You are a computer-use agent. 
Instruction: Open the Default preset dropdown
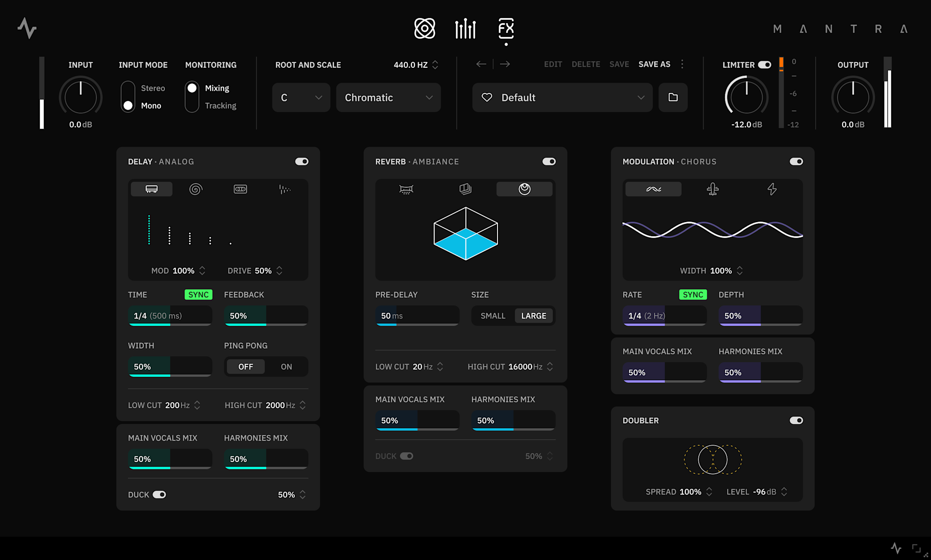tap(562, 97)
